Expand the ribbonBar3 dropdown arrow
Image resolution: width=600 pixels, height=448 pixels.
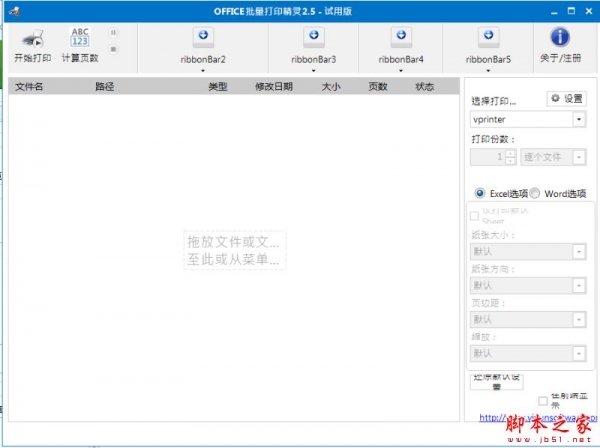pos(313,70)
